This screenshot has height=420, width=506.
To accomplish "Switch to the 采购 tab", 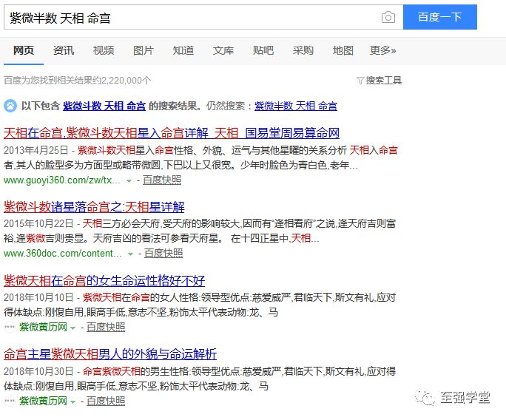I will [x=303, y=50].
